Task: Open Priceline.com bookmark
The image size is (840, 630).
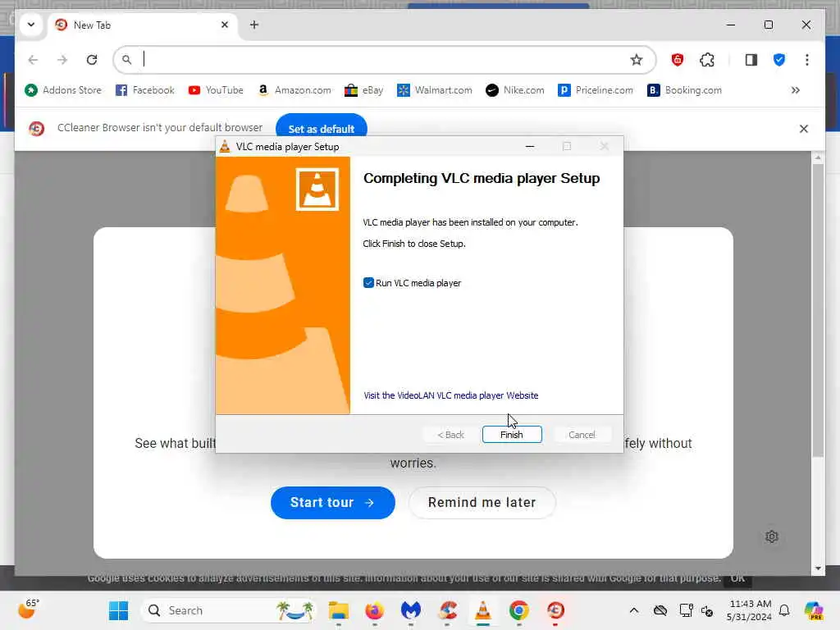Action: pyautogui.click(x=596, y=90)
